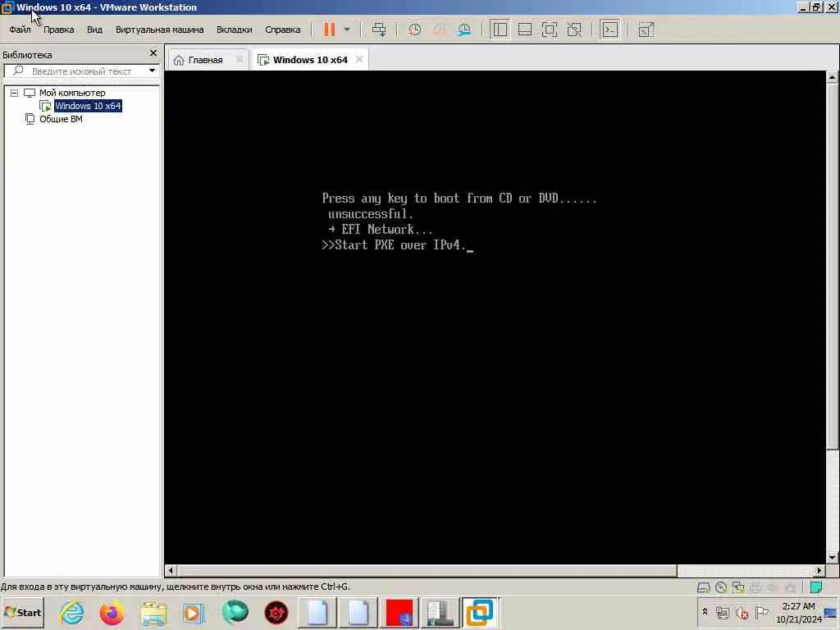Take a snapshot of this virtual machine
This screenshot has width=840, height=630.
coord(414,30)
